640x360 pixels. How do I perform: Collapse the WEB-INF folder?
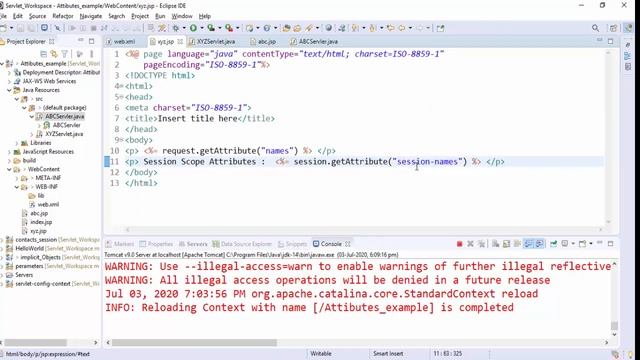click(x=17, y=187)
